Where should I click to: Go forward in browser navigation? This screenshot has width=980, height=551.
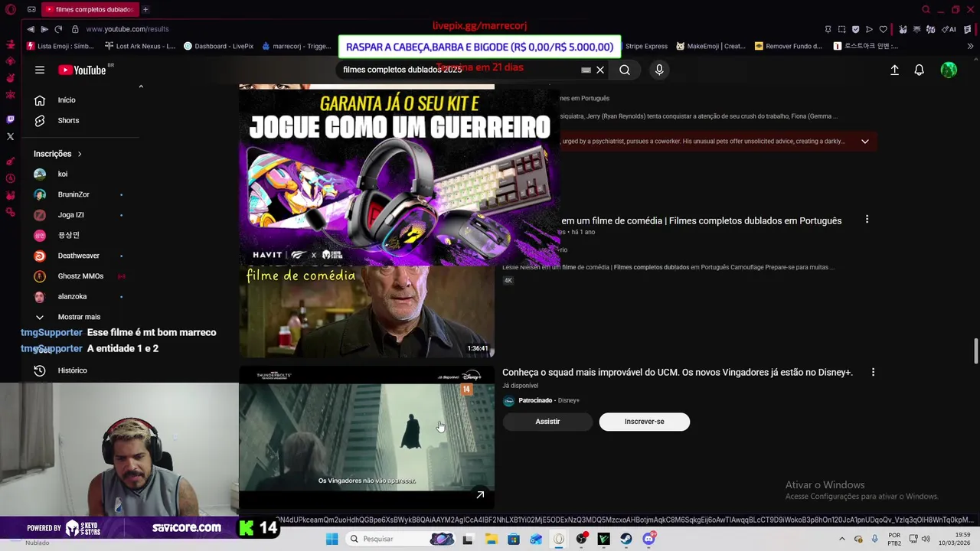(44, 29)
